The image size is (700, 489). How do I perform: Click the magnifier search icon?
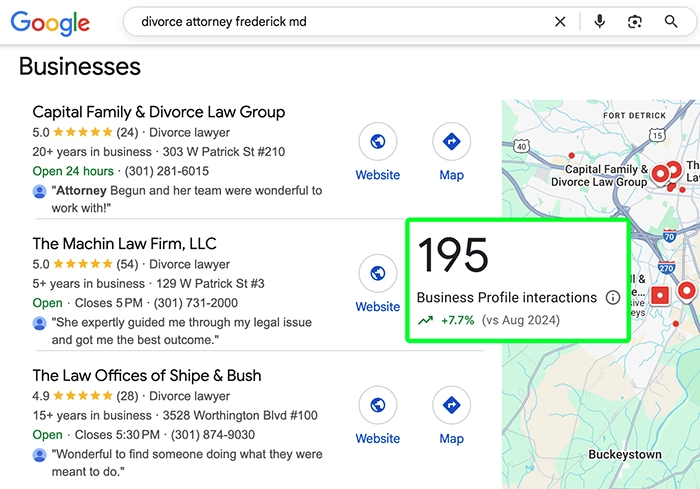pyautogui.click(x=671, y=21)
